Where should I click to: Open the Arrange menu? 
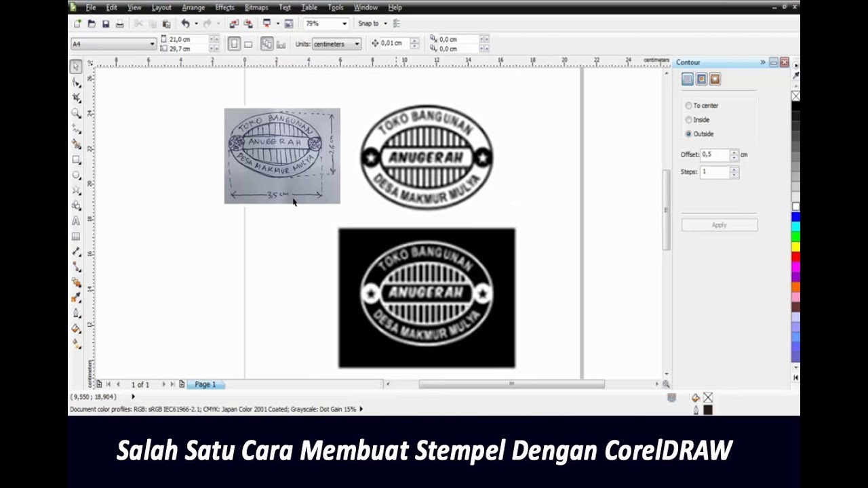click(193, 7)
